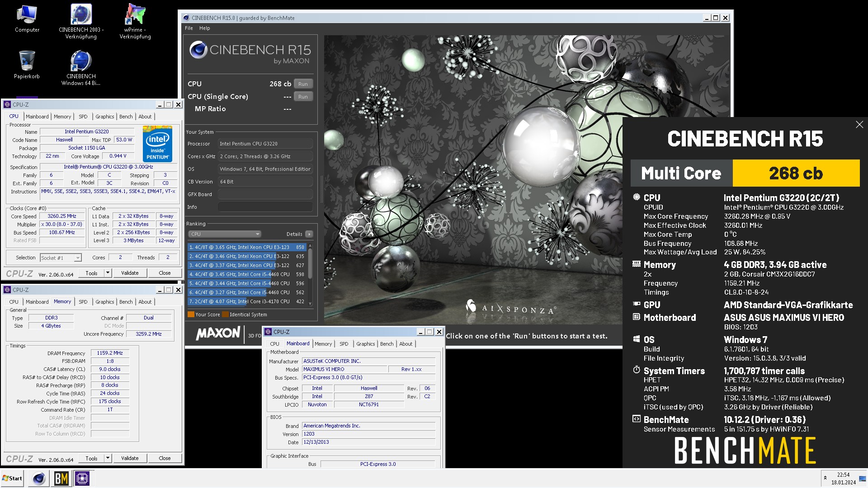868x488 pixels.
Task: Click the Intel Pentium logo in CPU-Z
Action: [x=157, y=144]
